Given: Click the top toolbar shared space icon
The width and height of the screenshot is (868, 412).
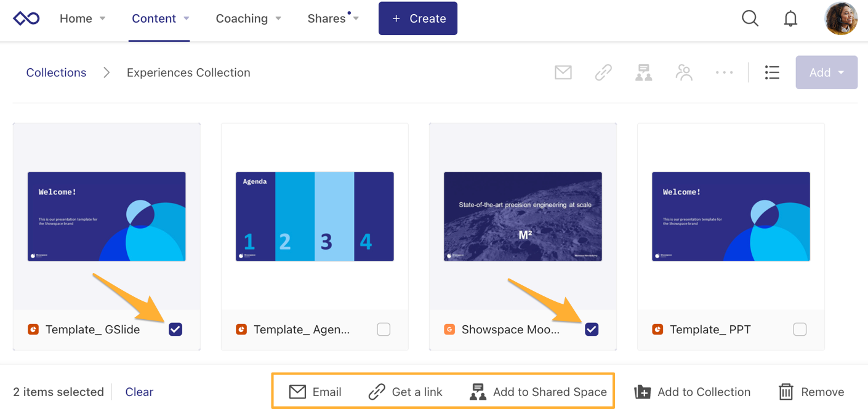Looking at the screenshot, I should coord(644,73).
